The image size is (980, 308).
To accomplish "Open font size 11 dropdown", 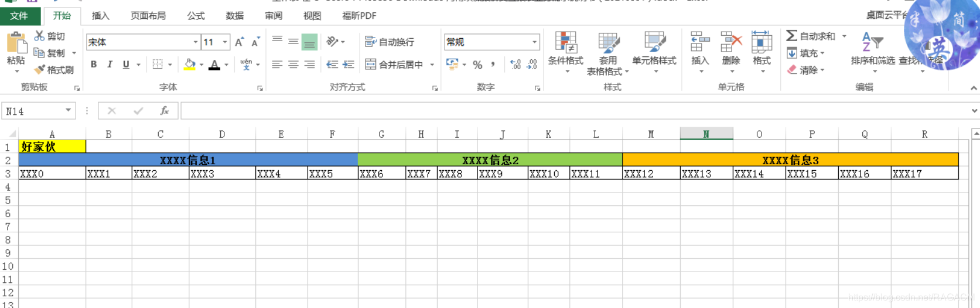I will [x=225, y=42].
